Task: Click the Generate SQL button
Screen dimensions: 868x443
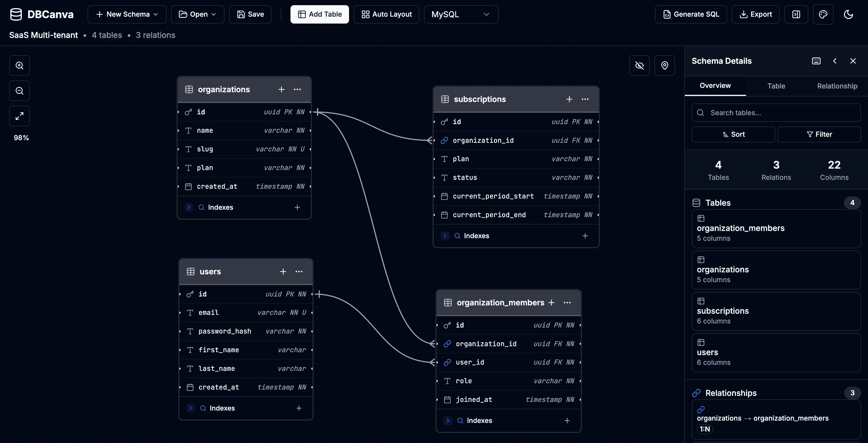Action: click(x=691, y=14)
